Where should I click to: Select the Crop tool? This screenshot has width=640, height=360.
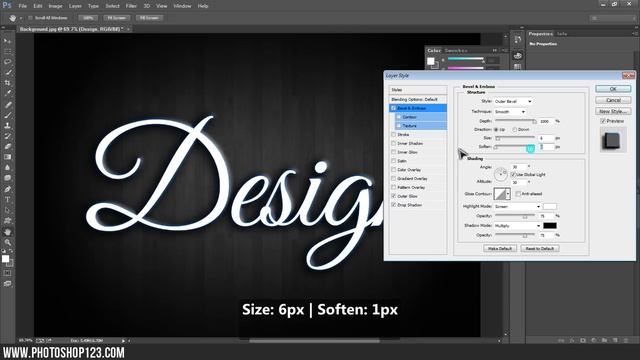(x=7, y=83)
